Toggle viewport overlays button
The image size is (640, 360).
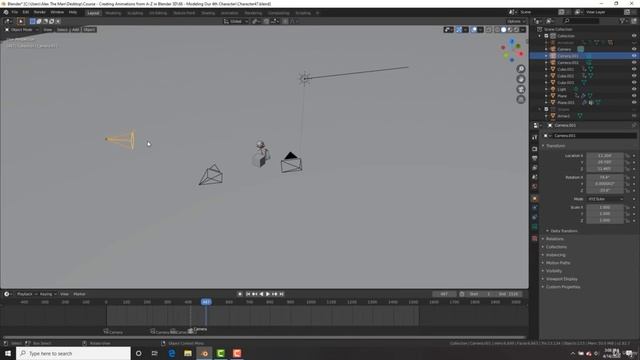[x=474, y=30]
